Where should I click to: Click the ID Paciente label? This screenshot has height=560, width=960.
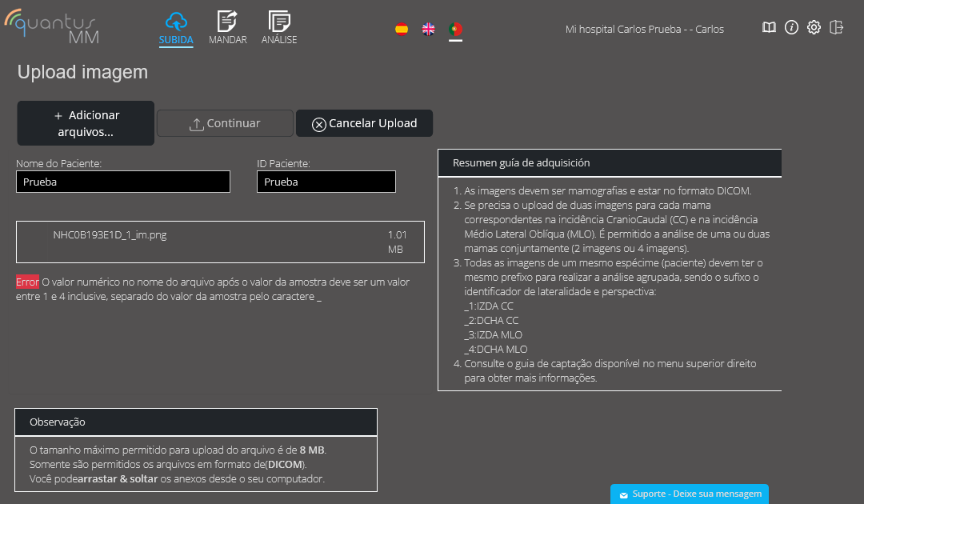tap(283, 163)
